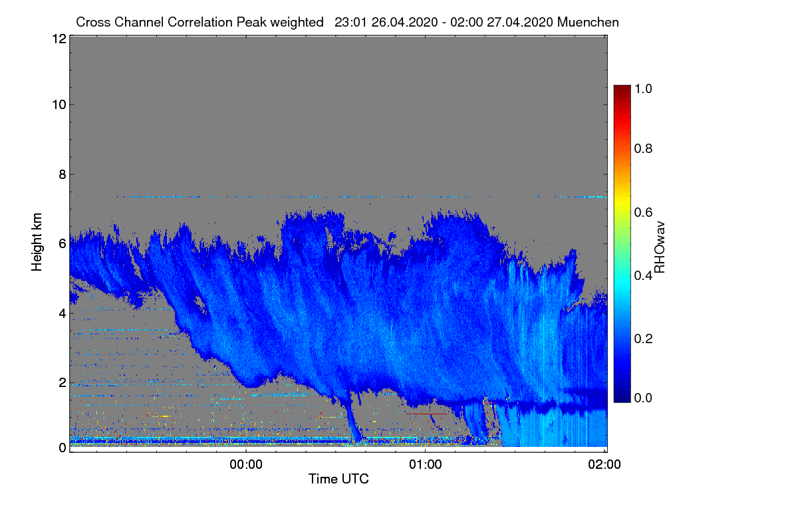Click the 0.6 colorbar value label
798x532 pixels.
tap(644, 211)
